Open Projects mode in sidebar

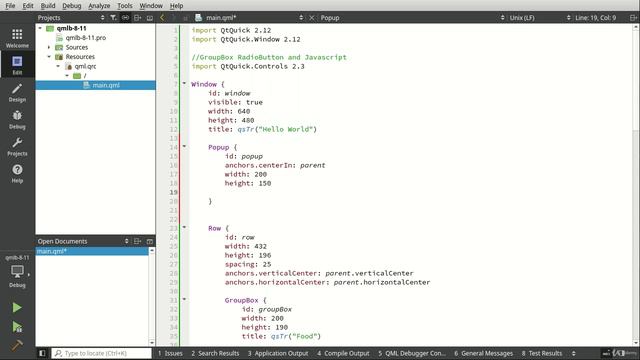(x=17, y=146)
